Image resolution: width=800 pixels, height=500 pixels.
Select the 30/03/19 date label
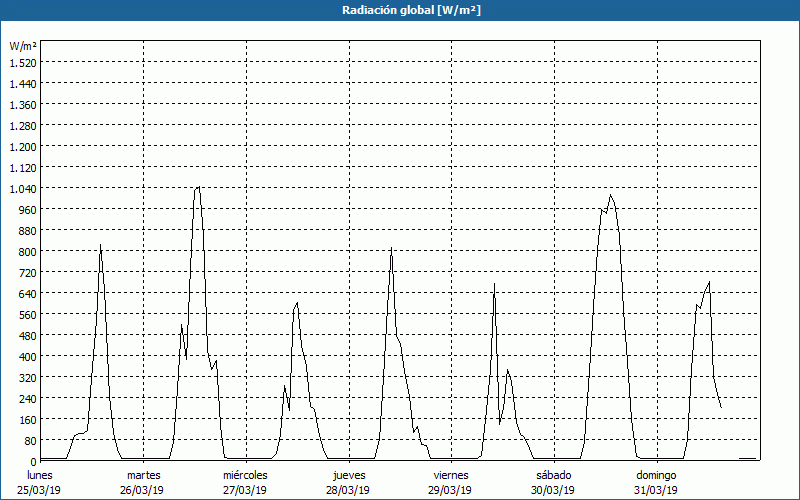coord(553,490)
